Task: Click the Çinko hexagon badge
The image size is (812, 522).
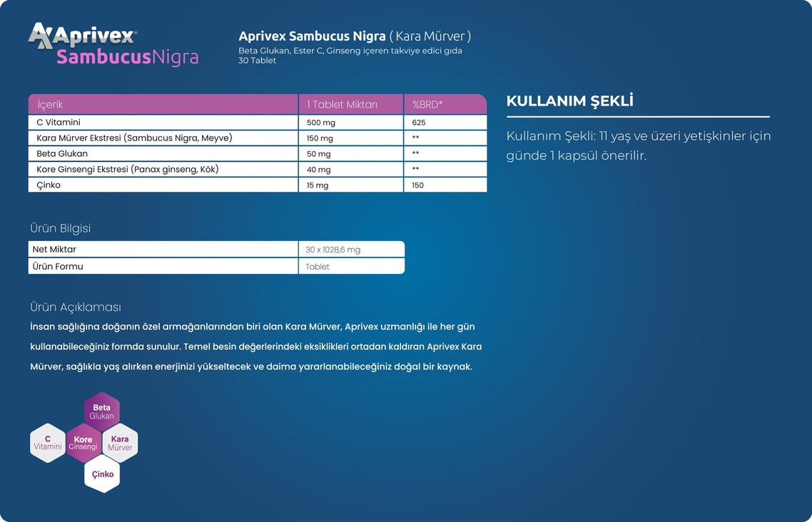Action: (102, 474)
